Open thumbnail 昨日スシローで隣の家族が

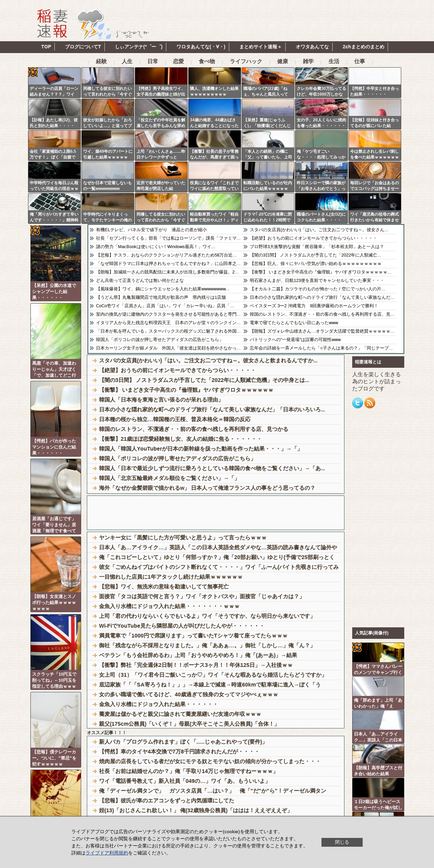pyautogui.click(x=321, y=177)
